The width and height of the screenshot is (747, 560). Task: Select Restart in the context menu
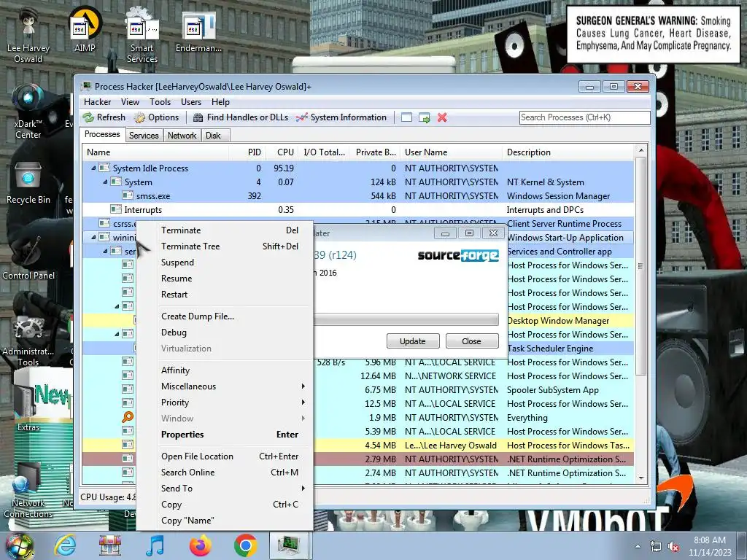coord(233,295)
